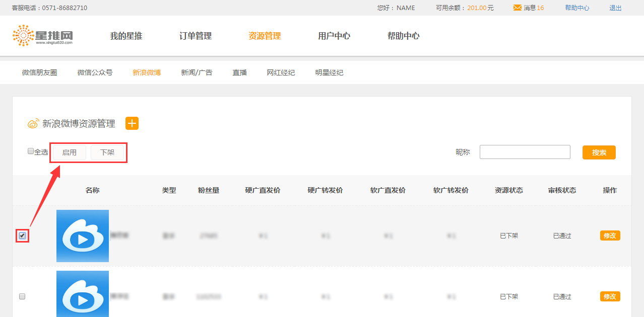Viewport: 644px width, 317px height.
Task: Click the 启用 enable button
Action: point(70,152)
